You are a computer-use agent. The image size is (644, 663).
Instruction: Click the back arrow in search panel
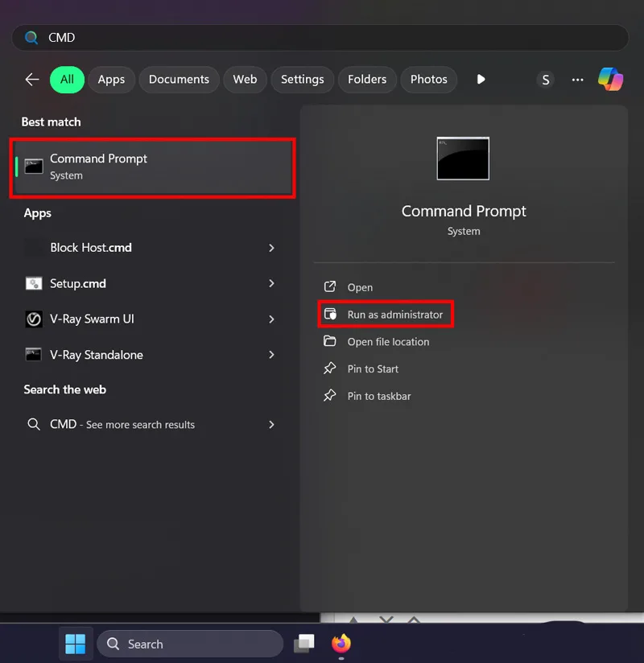tap(32, 80)
